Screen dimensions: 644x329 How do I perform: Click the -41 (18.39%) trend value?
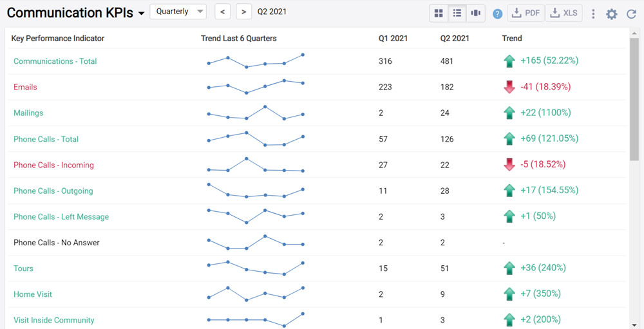pos(545,87)
